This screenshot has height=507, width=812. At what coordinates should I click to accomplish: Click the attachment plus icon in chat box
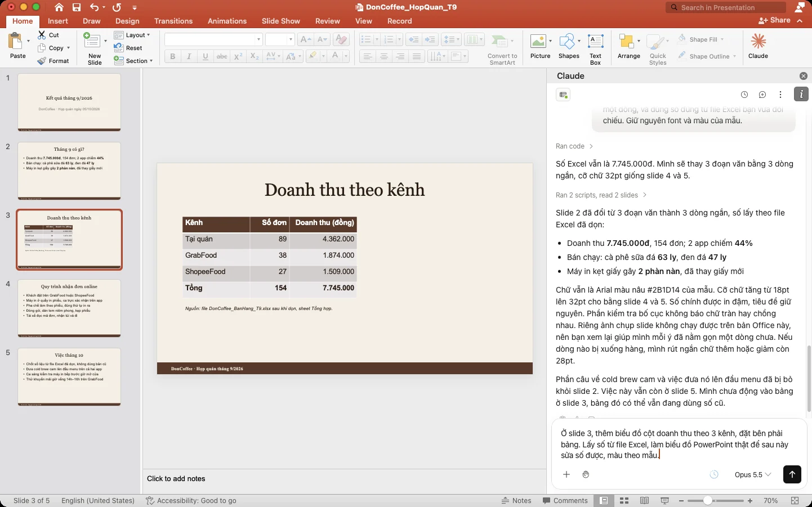click(566, 474)
